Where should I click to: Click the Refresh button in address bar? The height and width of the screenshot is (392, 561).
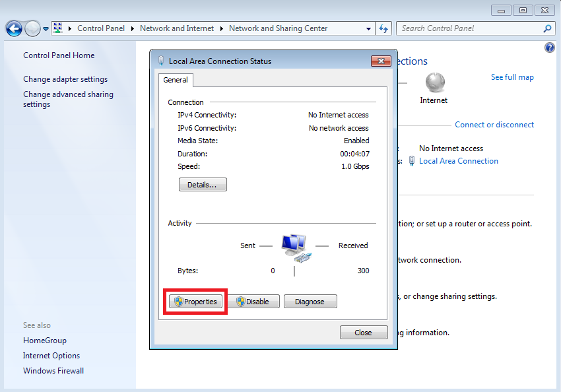[x=383, y=28]
